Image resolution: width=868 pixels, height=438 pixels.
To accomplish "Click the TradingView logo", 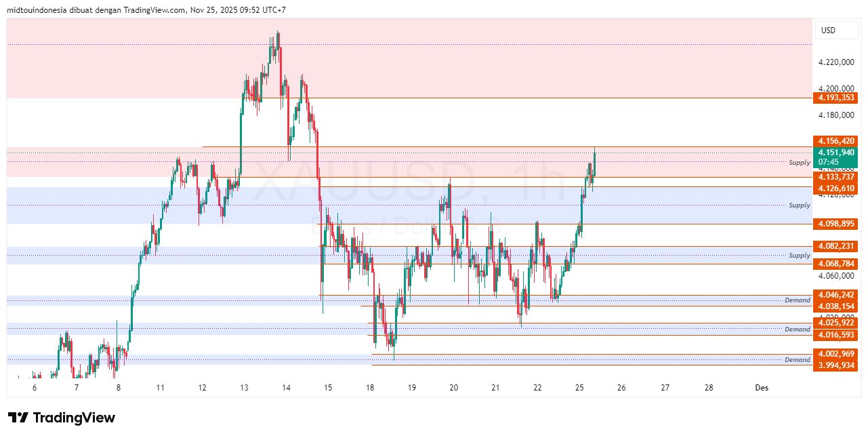I will [61, 418].
